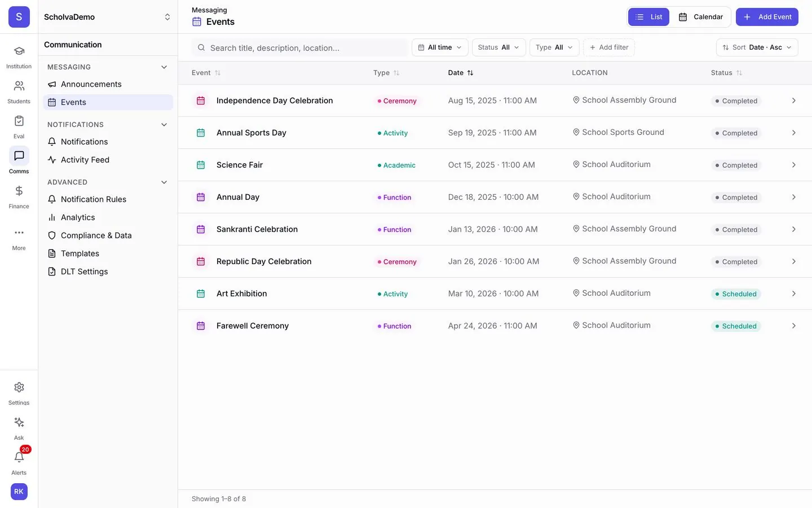Click the Scheduled status badge for Art Exhibition
812x508 pixels.
tap(735, 294)
